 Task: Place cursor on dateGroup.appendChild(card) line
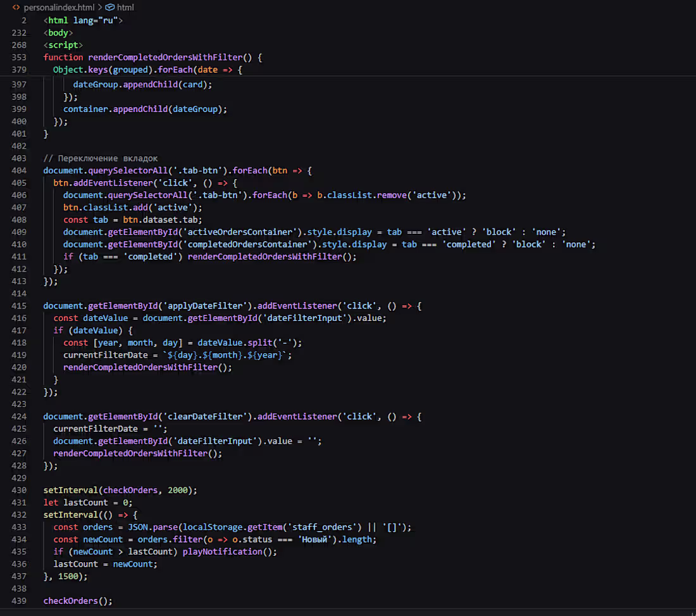(x=142, y=84)
